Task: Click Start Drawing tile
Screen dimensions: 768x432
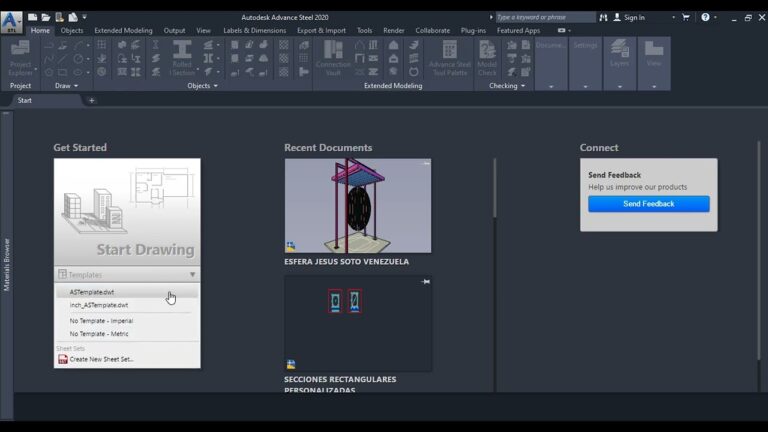Action: pos(127,212)
